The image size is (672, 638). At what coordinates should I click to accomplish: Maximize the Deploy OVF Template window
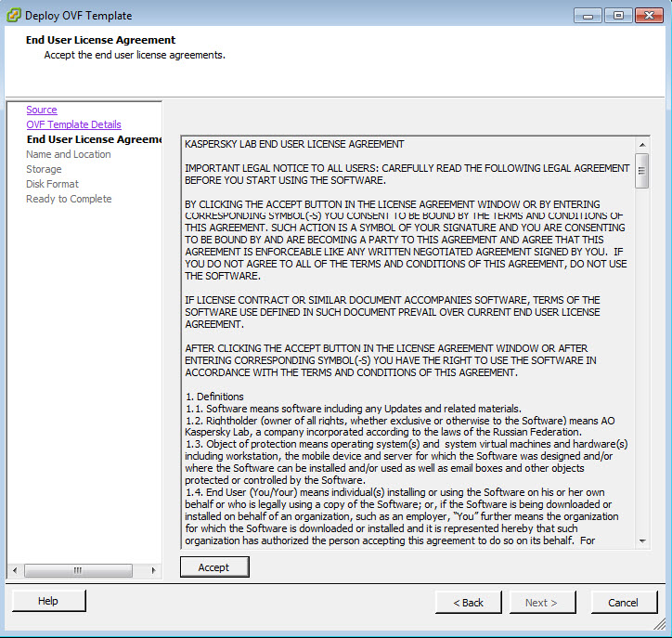tap(617, 15)
